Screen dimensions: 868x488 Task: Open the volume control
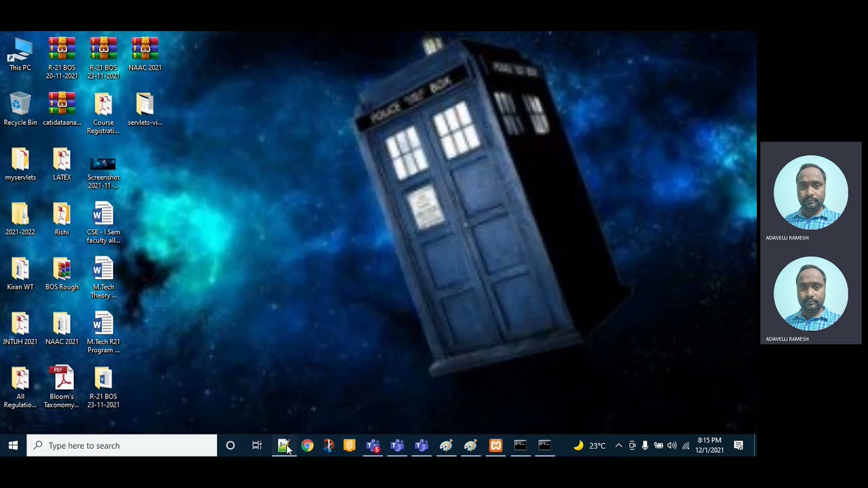click(672, 445)
